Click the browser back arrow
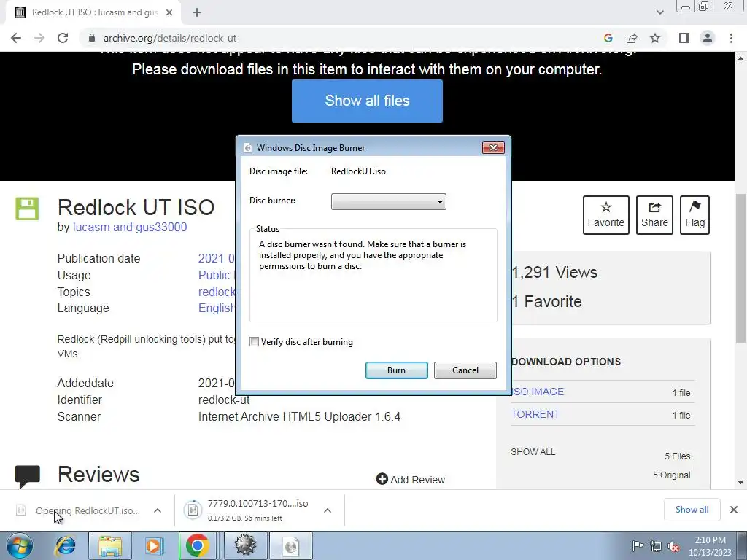 click(16, 38)
